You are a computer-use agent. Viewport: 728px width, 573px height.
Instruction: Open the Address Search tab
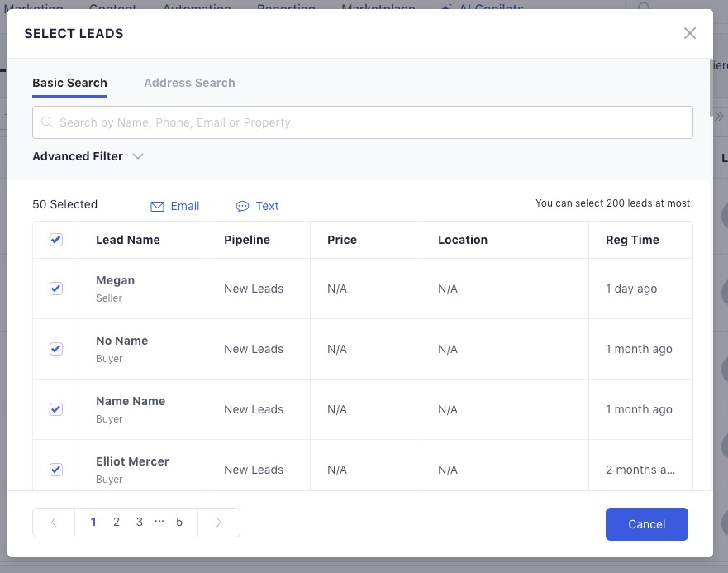[189, 83]
